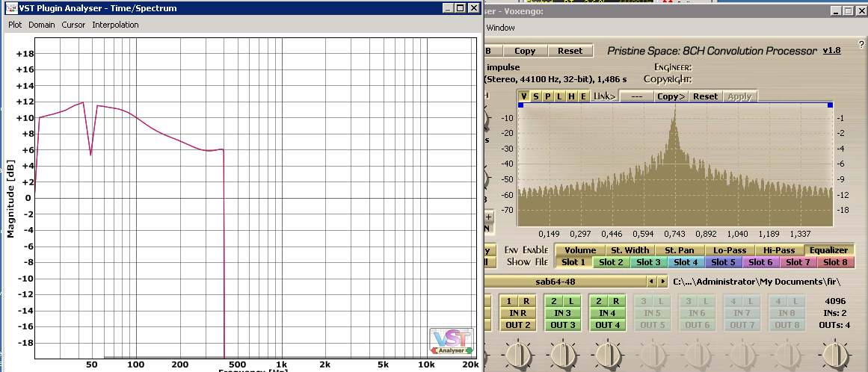868x372 pixels.
Task: Select the H envelope mode button
Action: [571, 96]
